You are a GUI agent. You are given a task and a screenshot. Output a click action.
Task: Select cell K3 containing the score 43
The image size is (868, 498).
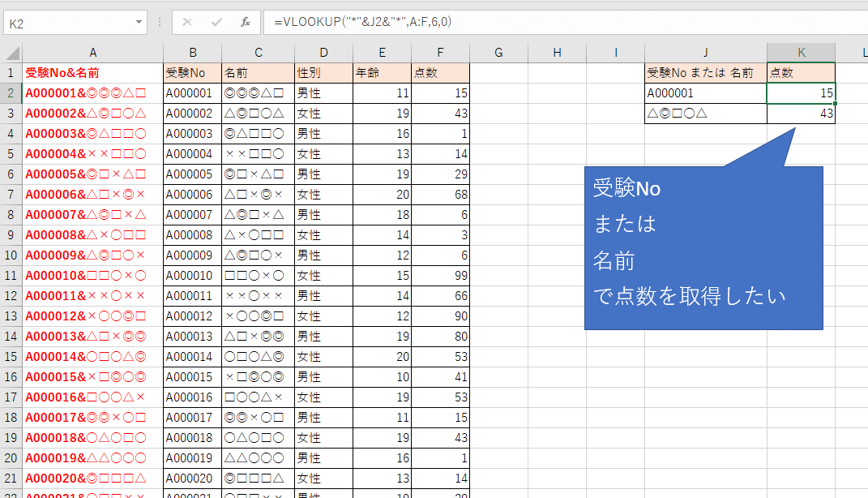tap(801, 113)
